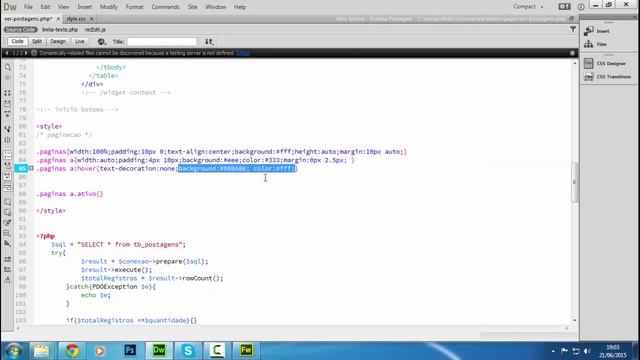The width and height of the screenshot is (640, 360).
Task: Open the related files filter
Action: [573, 29]
